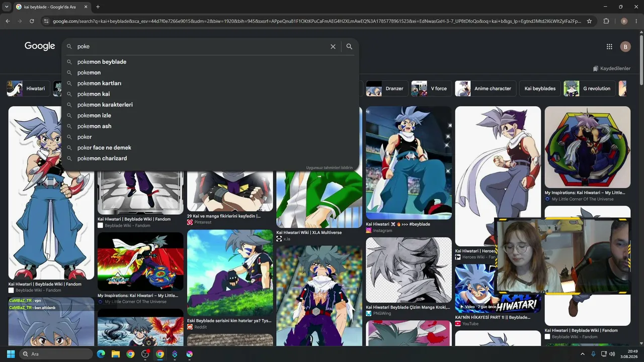The width and height of the screenshot is (644, 362).
Task: Open File Explorer from the taskbar
Action: (x=116, y=354)
